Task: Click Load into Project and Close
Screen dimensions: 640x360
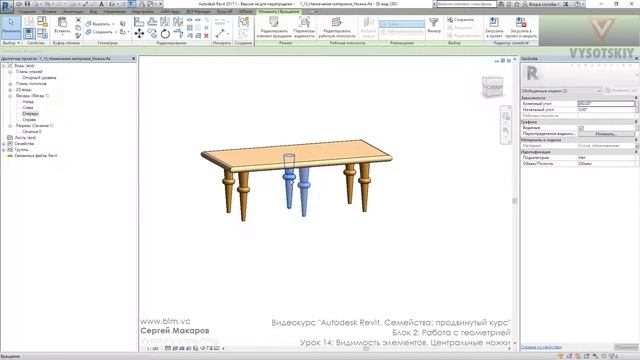Action: pos(521,27)
